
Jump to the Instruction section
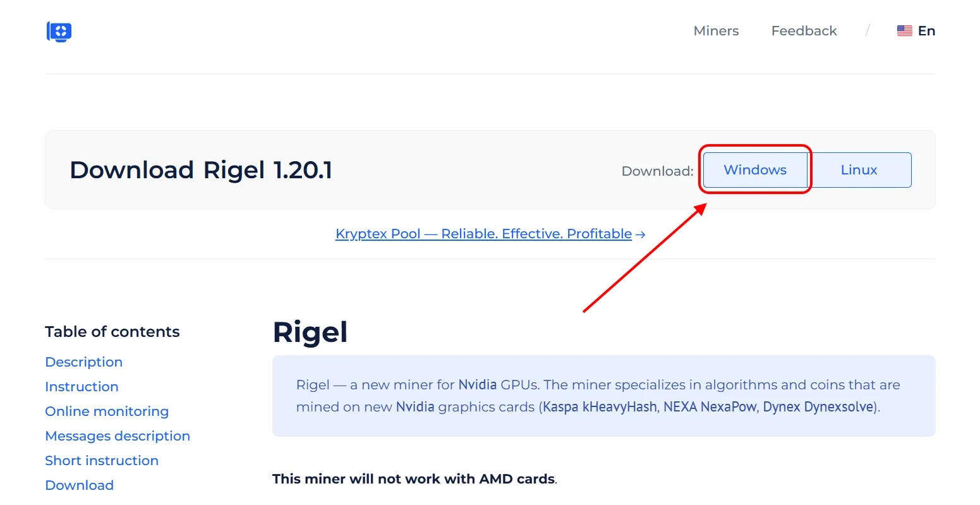click(82, 387)
